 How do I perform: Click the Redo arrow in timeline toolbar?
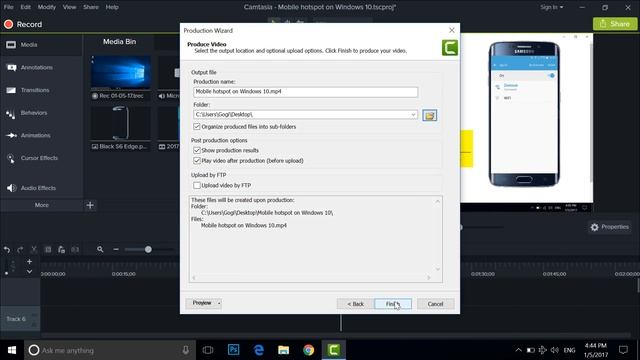click(x=20, y=249)
